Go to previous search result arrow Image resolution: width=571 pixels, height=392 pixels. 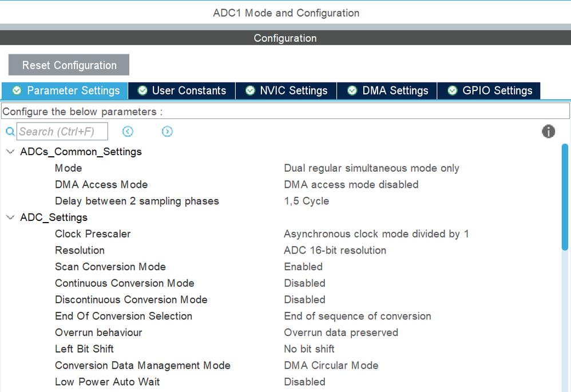point(128,132)
